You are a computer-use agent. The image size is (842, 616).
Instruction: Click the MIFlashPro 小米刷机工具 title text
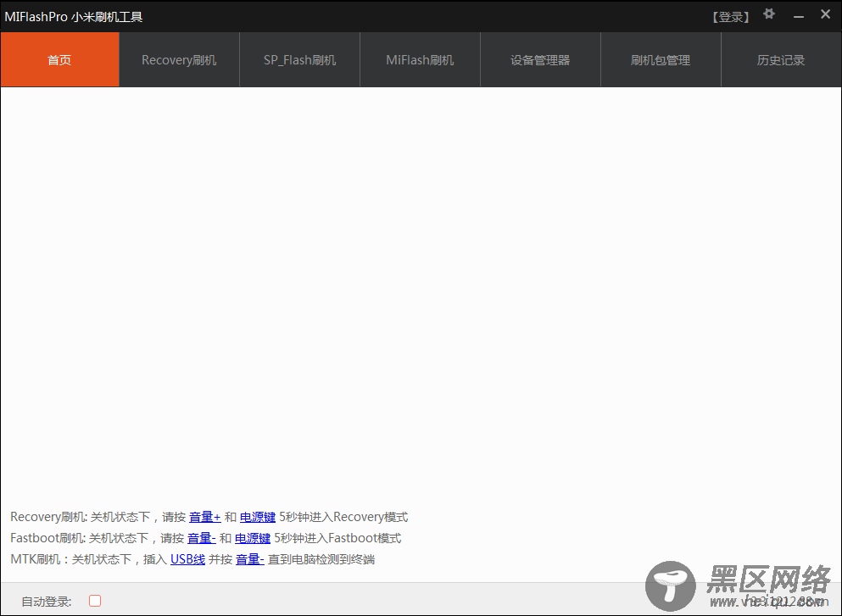74,17
